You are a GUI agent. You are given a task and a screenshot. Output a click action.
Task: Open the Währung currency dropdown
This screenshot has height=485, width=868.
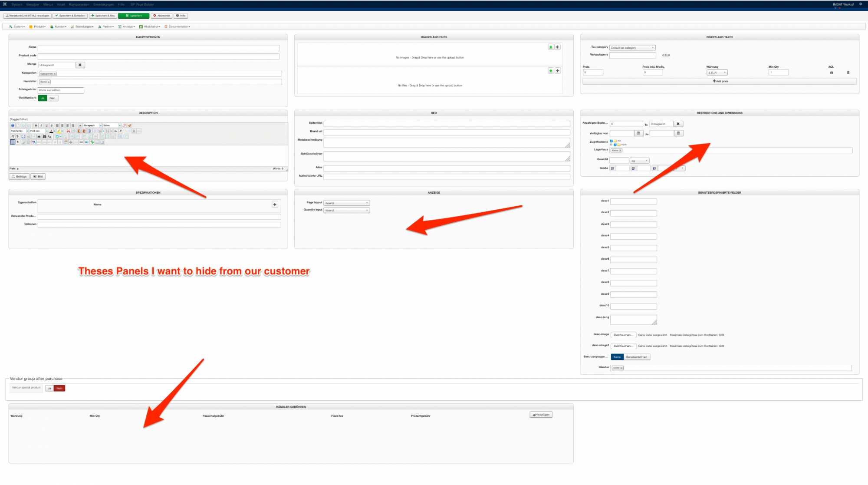(x=717, y=73)
